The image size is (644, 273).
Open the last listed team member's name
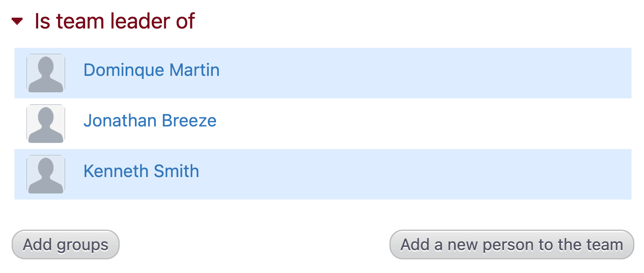pos(141,171)
